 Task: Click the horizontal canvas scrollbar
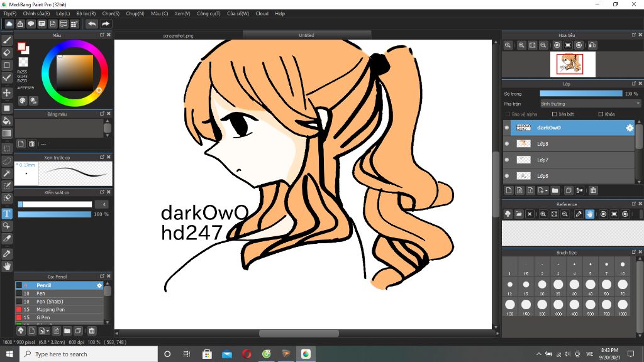299,333
